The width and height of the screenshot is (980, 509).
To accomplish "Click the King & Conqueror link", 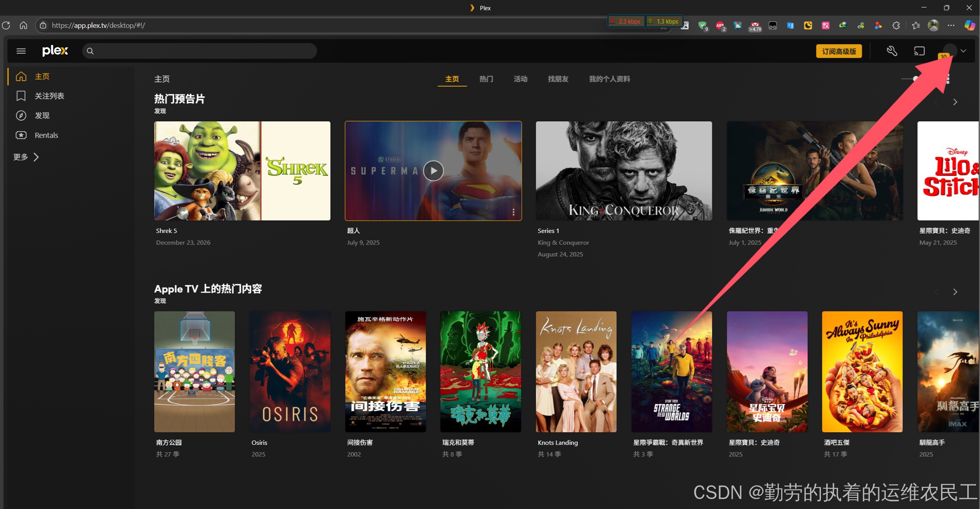I will [x=563, y=243].
